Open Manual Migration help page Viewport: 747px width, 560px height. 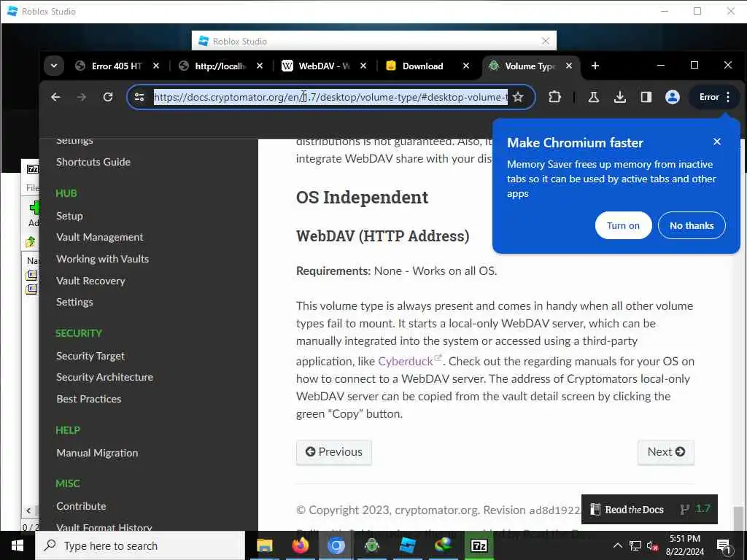(x=97, y=453)
